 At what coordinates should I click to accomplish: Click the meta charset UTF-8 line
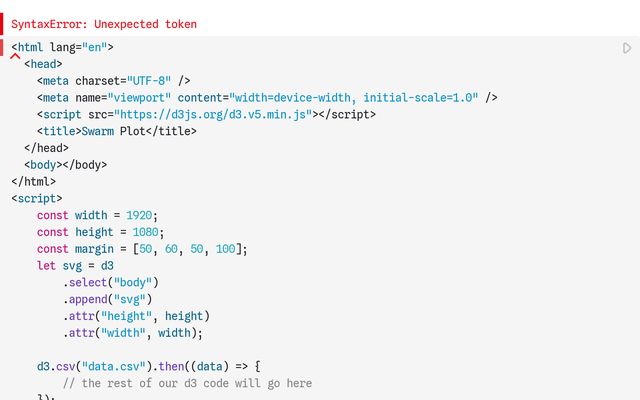coord(113,81)
